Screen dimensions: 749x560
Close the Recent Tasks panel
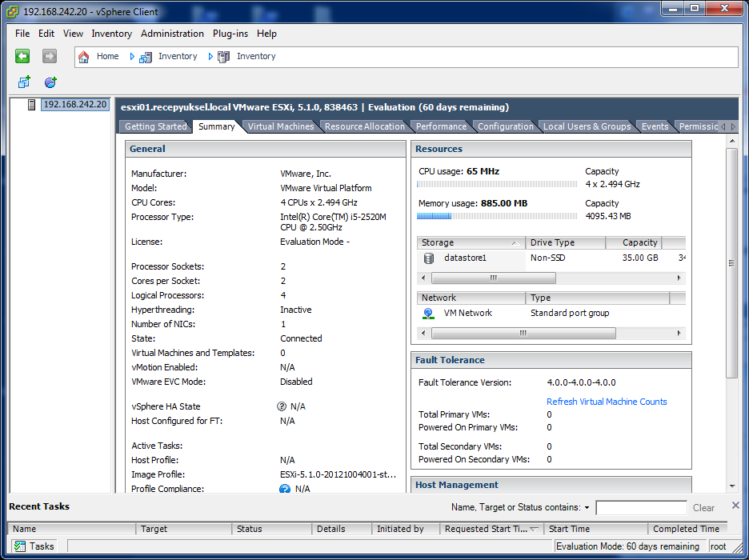(x=735, y=505)
